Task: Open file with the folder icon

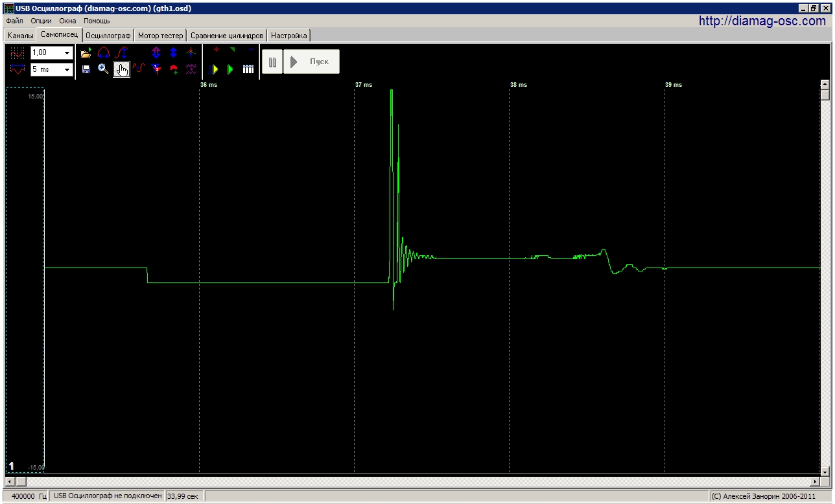Action: [x=86, y=53]
